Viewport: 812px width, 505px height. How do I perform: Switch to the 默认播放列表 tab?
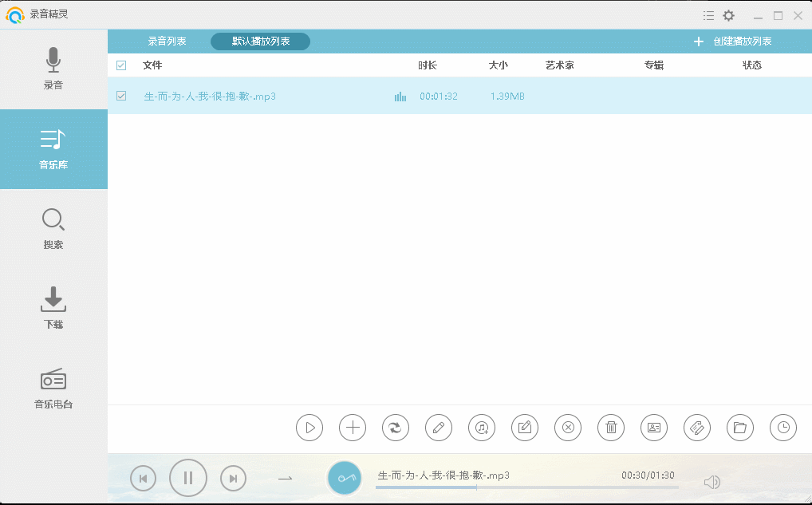[261, 41]
